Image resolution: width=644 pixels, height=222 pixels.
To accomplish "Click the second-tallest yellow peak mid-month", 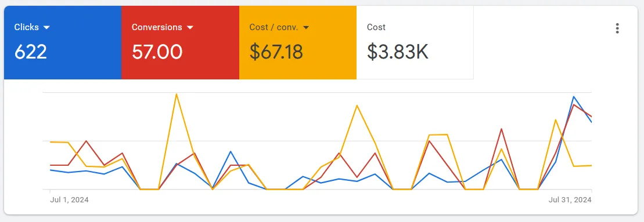I will pyautogui.click(x=357, y=105).
